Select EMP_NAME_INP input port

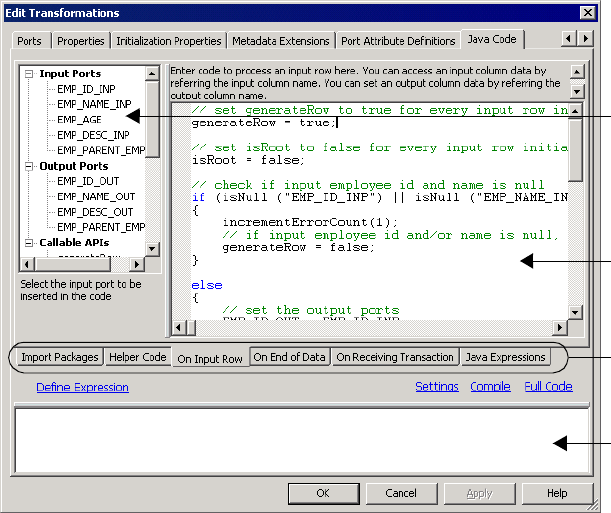[x=94, y=104]
